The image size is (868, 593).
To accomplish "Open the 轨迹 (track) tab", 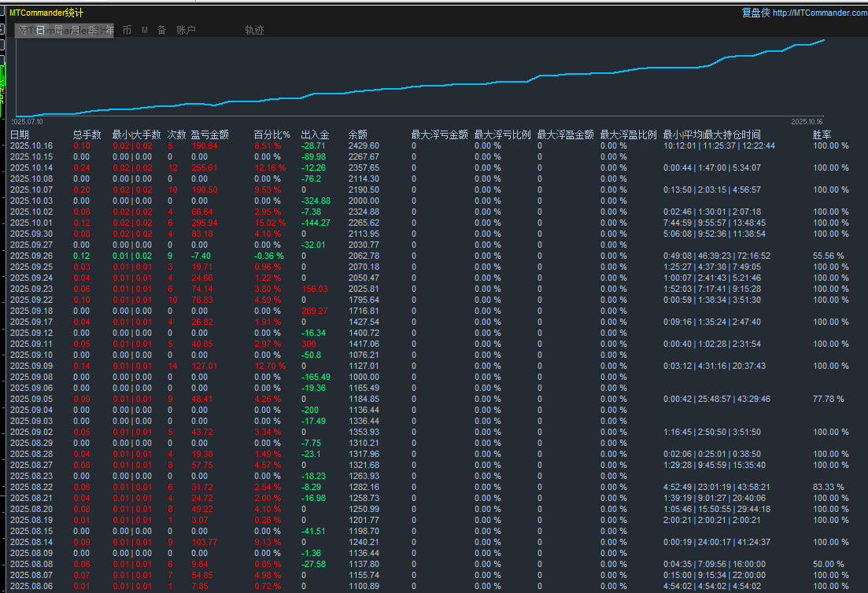I will [x=254, y=30].
